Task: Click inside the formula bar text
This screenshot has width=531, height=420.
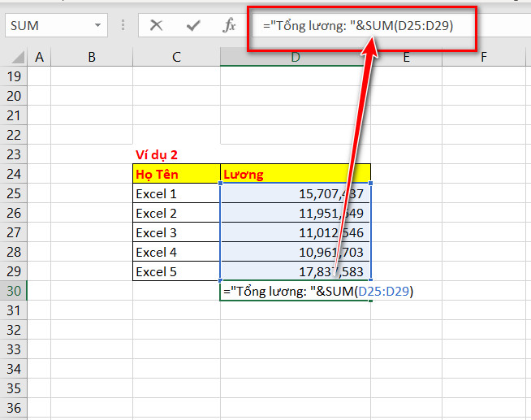Action: (358, 25)
